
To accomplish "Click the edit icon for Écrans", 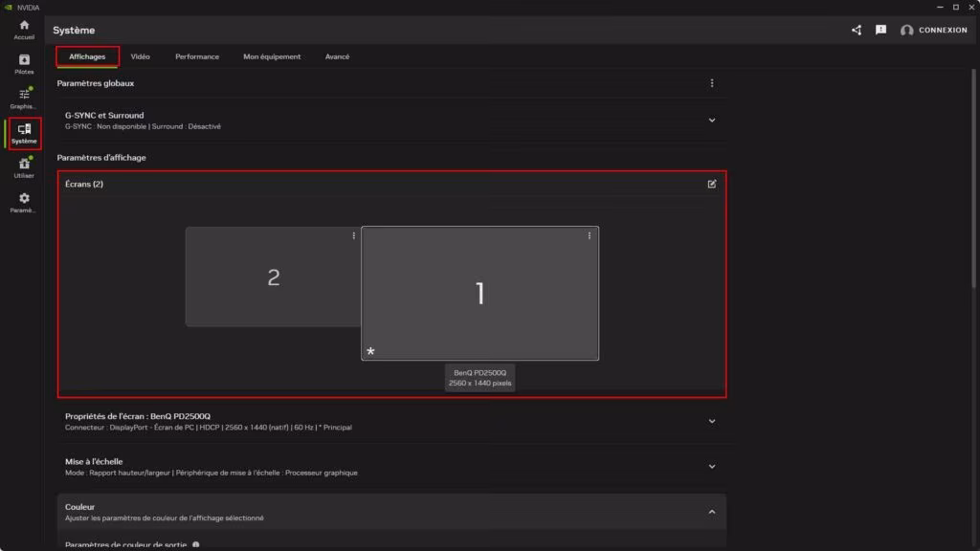I will (x=711, y=184).
